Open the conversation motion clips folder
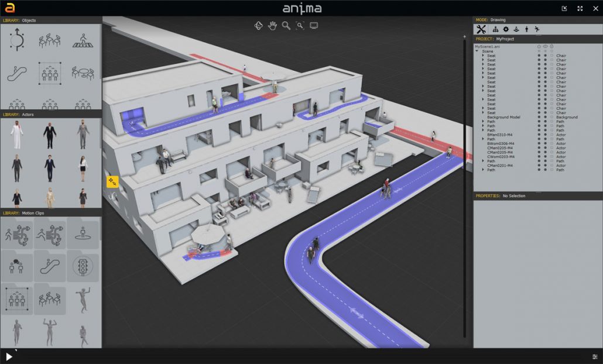The image size is (603, 364). (17, 266)
